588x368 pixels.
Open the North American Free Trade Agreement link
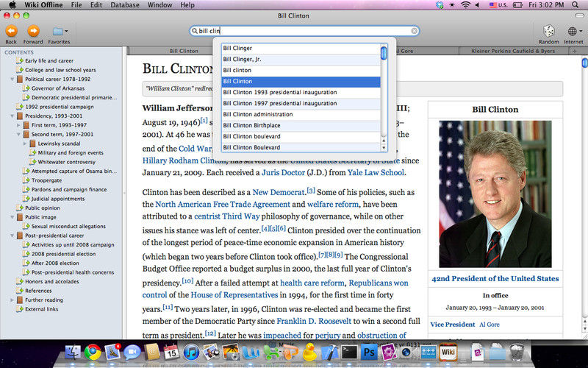(x=223, y=205)
